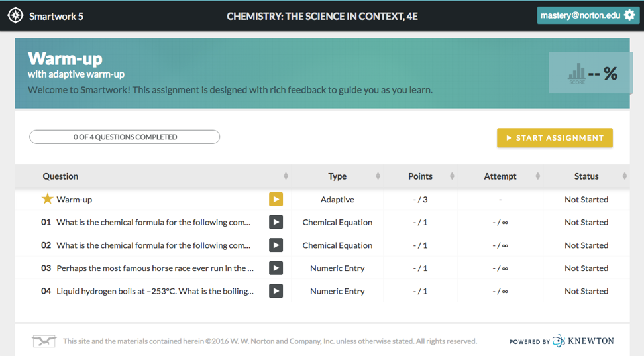The height and width of the screenshot is (356, 644).
Task: Click the Knewton logo in the footer
Action: [583, 341]
